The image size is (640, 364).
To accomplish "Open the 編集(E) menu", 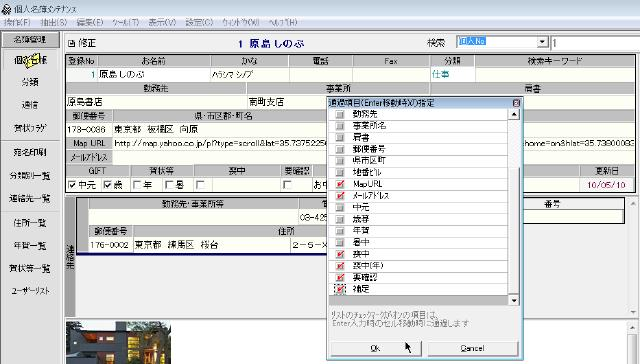I will click(90, 22).
